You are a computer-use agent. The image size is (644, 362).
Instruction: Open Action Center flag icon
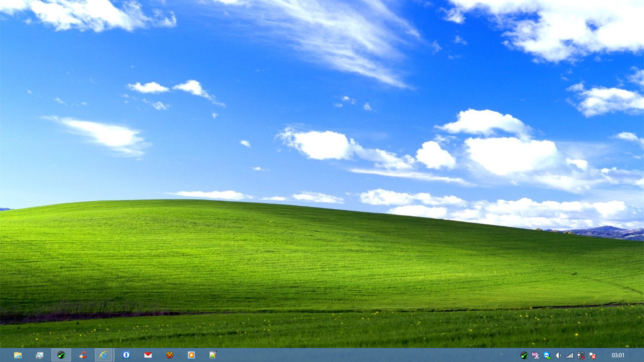[x=593, y=355]
